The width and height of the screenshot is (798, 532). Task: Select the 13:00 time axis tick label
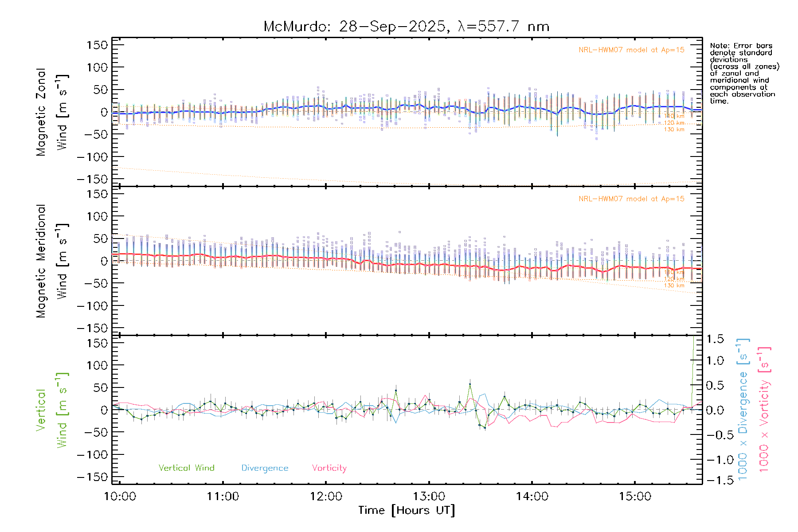pos(429,496)
